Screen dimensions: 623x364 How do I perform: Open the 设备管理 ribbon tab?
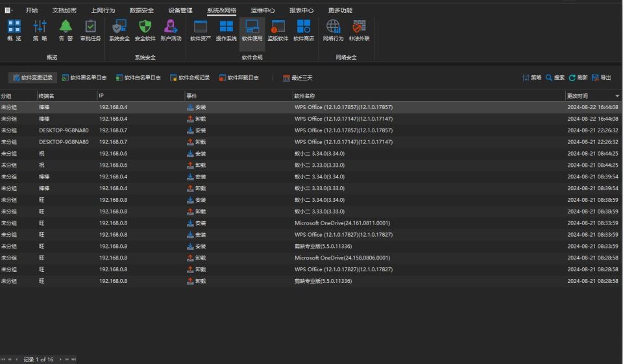[180, 10]
